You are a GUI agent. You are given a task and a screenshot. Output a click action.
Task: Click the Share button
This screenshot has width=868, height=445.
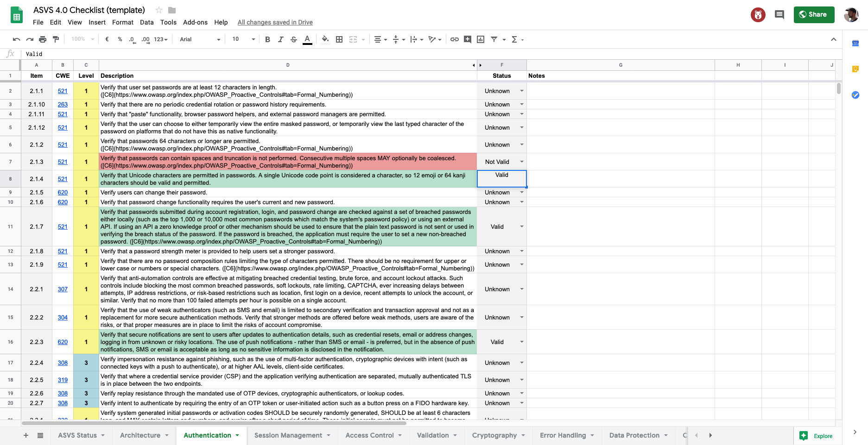(814, 15)
